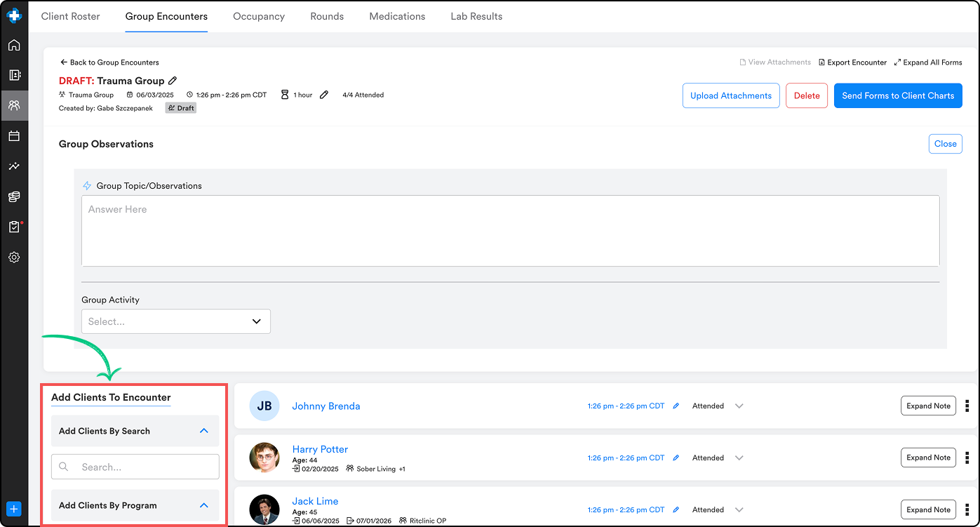This screenshot has width=980, height=527.
Task: Open Harry Potter's client profile link
Action: 320,449
